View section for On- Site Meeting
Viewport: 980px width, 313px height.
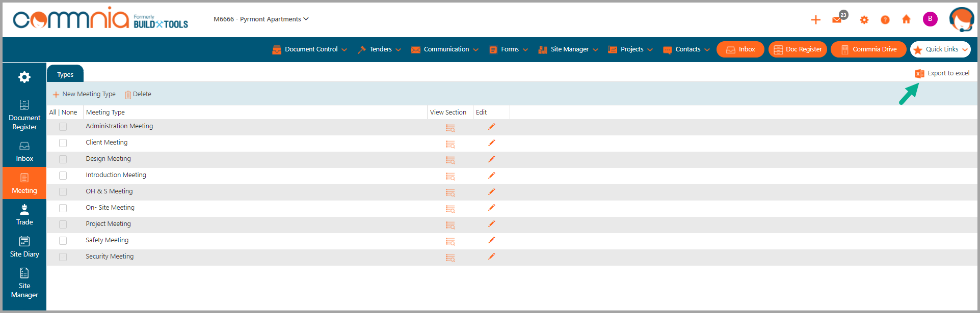pyautogui.click(x=451, y=209)
